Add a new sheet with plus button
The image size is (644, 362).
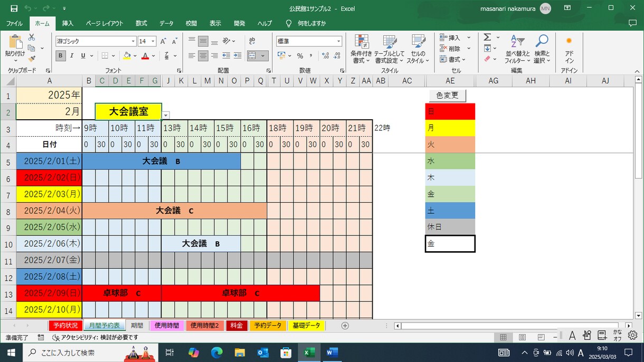[345, 326]
